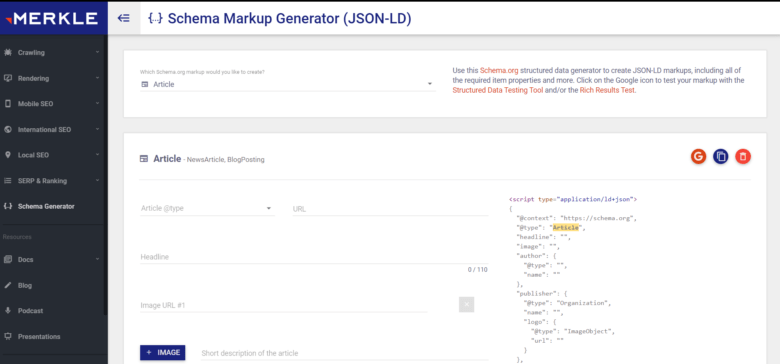Click the Podcast microphone icon

7,310
